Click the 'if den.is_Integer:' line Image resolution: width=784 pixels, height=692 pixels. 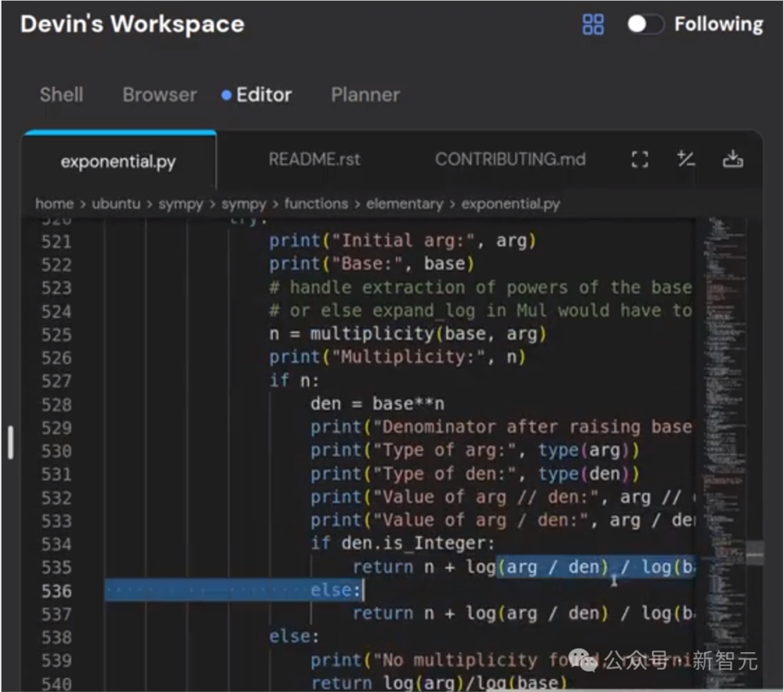click(x=402, y=543)
